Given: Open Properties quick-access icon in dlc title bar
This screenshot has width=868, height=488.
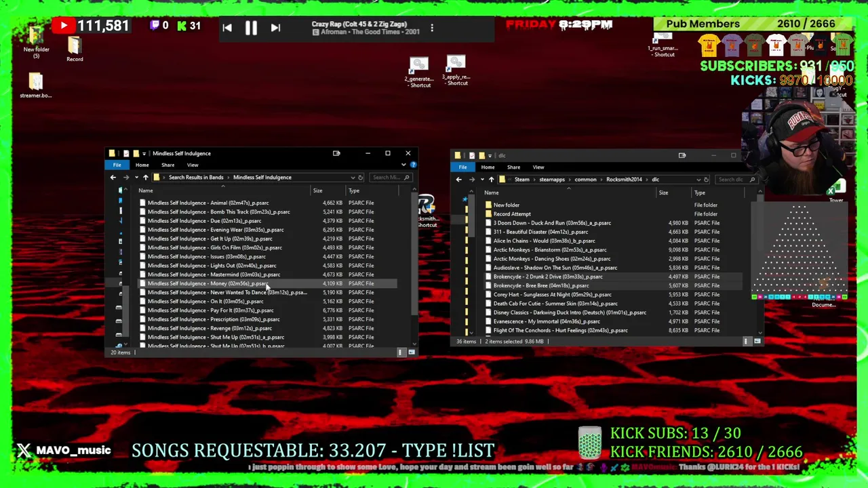Looking at the screenshot, I should (472, 155).
